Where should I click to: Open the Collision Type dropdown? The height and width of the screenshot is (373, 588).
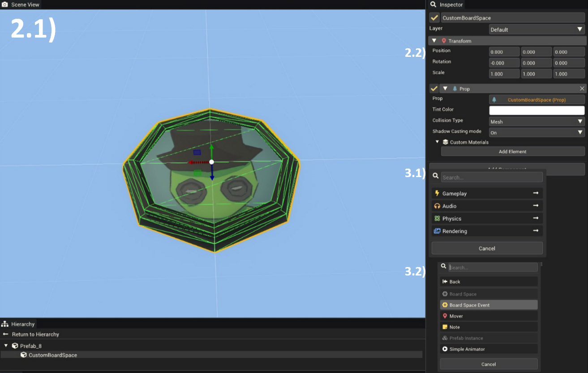536,121
